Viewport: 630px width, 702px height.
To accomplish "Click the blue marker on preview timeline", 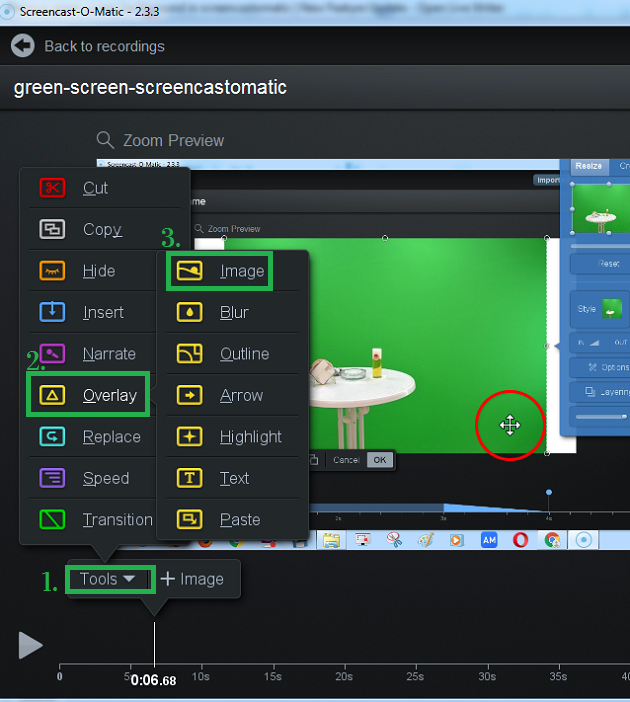I will point(549,492).
